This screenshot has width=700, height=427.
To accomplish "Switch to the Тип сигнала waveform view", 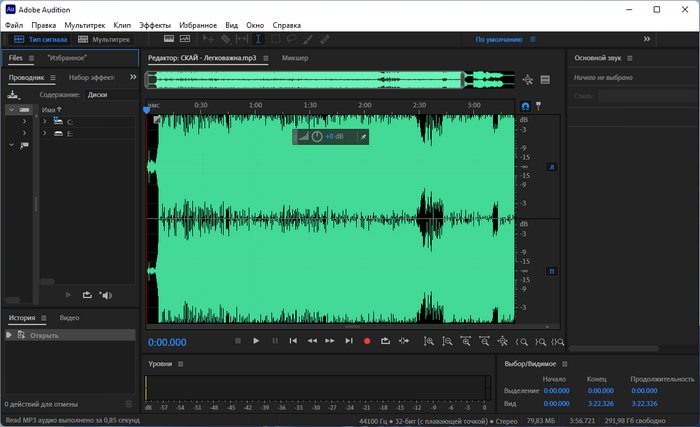I will click(x=41, y=39).
